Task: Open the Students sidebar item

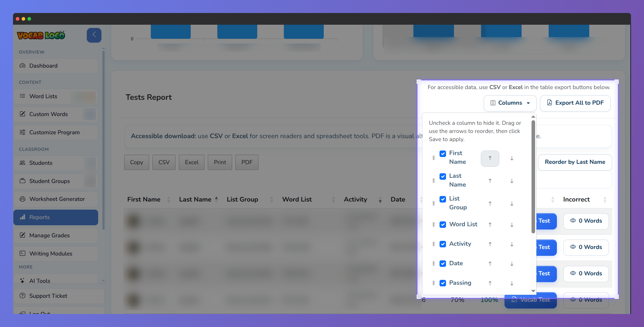Action: 56,163
